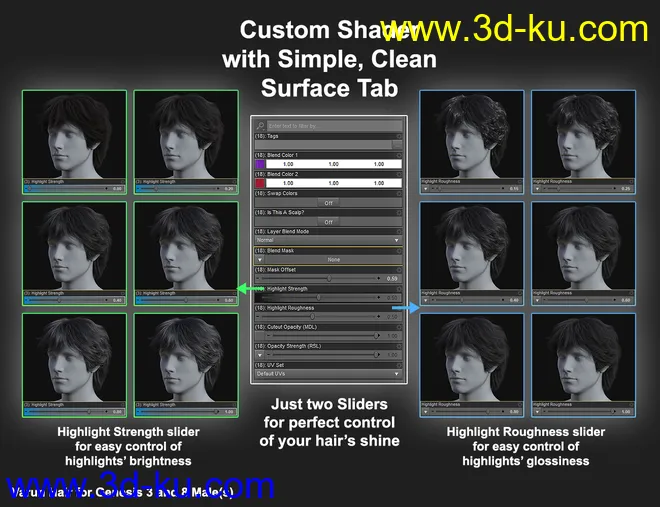
Task: Open Cutout Opacity (MDL) settings gear
Action: [x=399, y=327]
